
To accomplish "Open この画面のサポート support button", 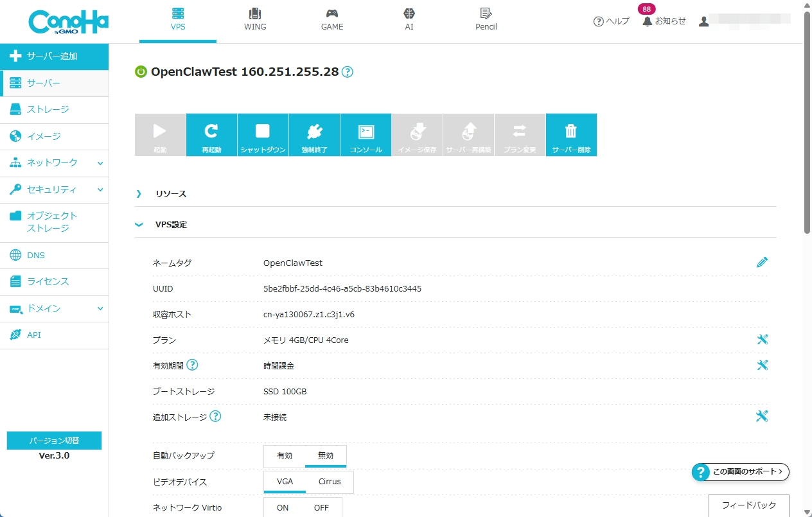I will coord(740,472).
